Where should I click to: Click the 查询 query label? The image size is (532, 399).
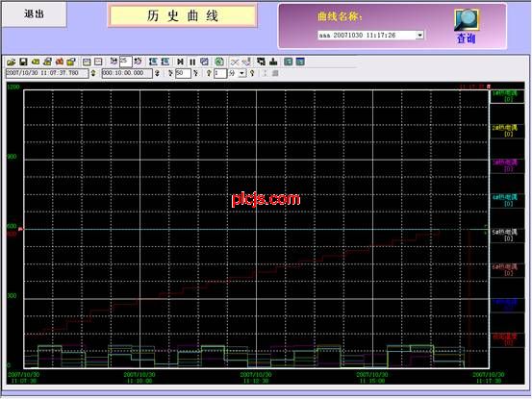click(467, 38)
